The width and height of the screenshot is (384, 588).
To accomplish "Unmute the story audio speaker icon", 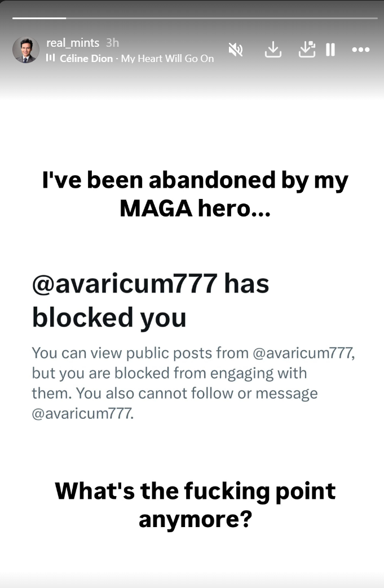I will (236, 50).
